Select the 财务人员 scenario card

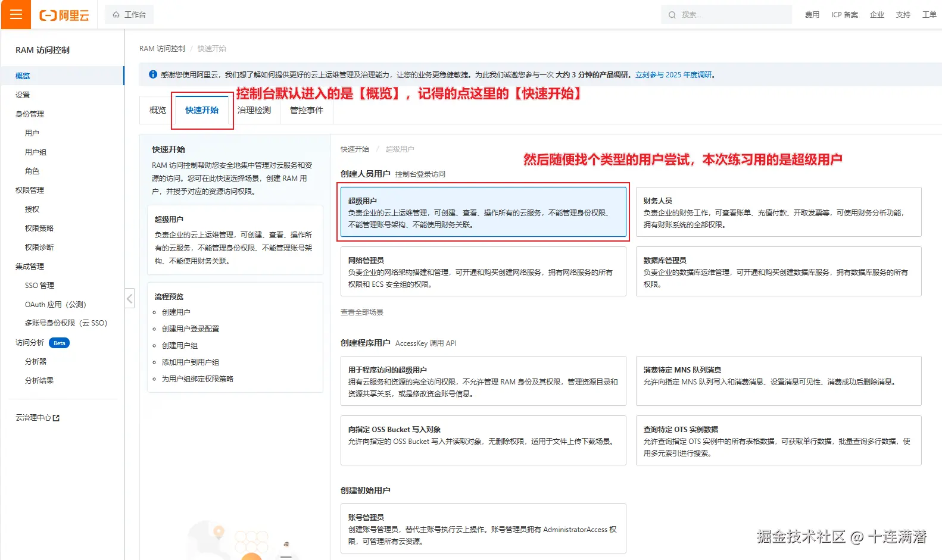click(x=779, y=212)
